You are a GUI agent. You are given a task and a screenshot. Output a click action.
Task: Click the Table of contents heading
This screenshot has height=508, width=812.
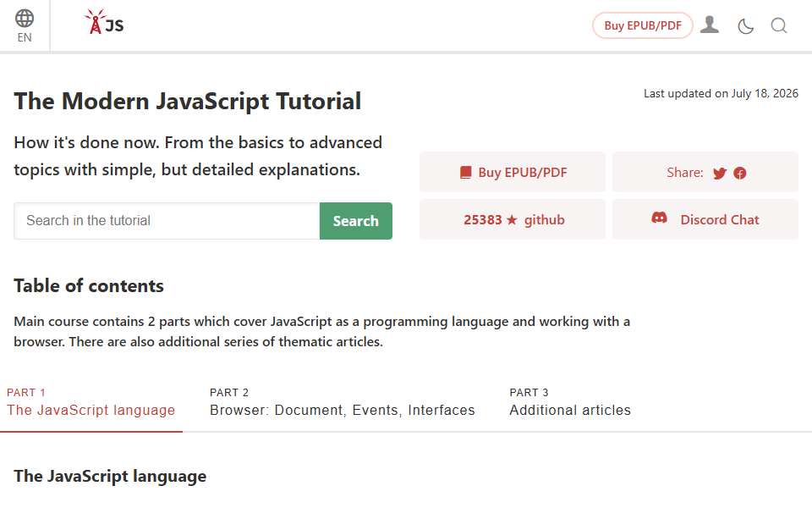click(89, 285)
